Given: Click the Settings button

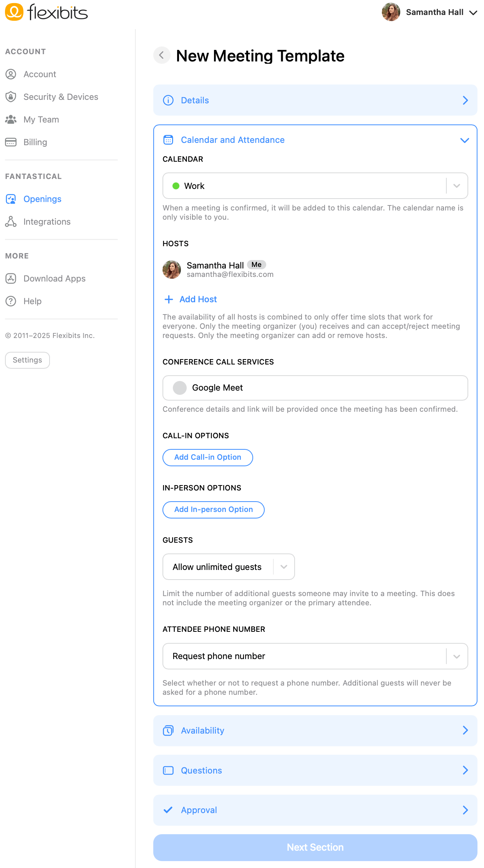Looking at the screenshot, I should (27, 360).
